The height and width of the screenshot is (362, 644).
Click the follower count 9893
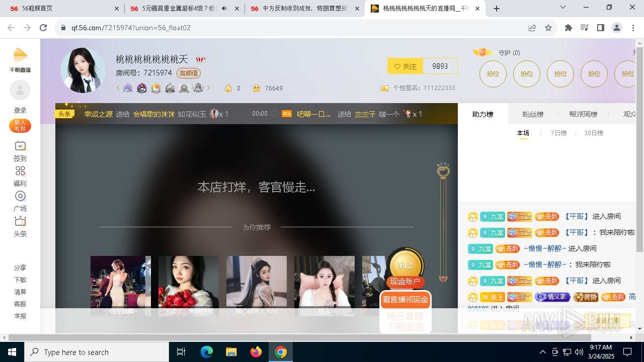click(x=440, y=66)
